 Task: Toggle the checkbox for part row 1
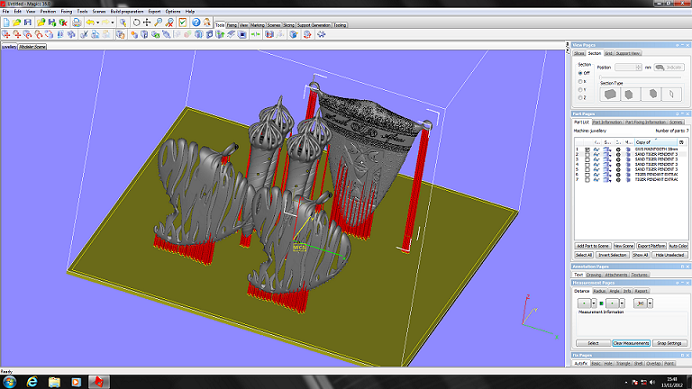point(587,150)
